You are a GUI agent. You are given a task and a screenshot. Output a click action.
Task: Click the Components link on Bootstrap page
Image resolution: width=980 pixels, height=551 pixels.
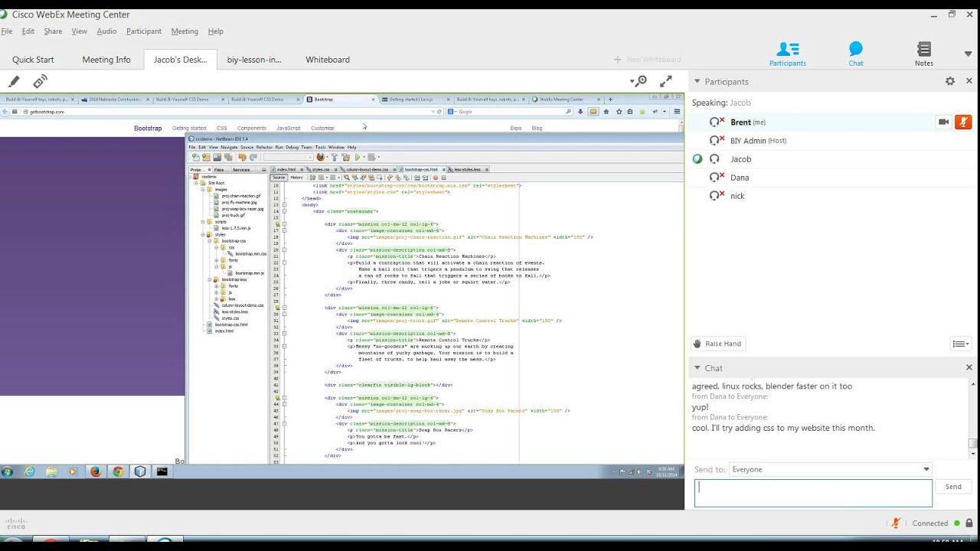(x=252, y=128)
